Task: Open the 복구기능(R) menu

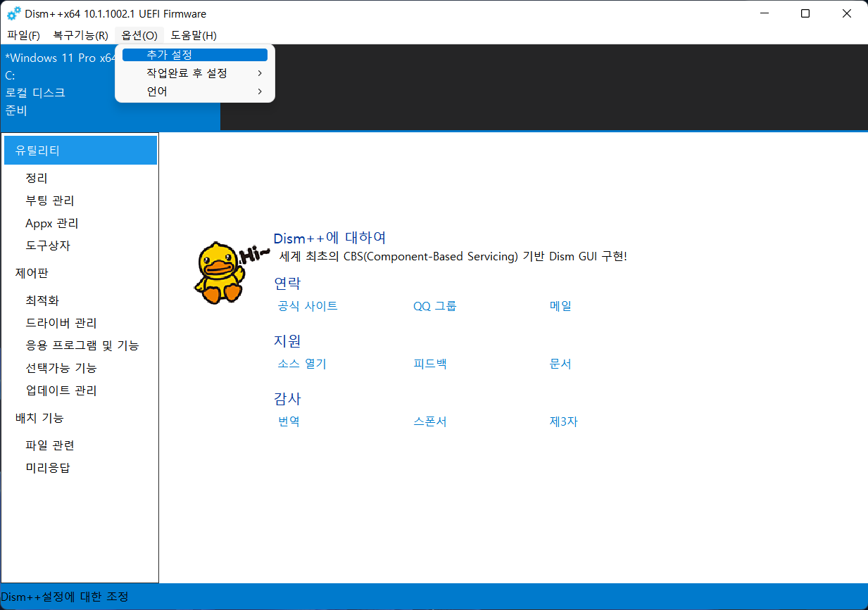Action: (x=80, y=35)
